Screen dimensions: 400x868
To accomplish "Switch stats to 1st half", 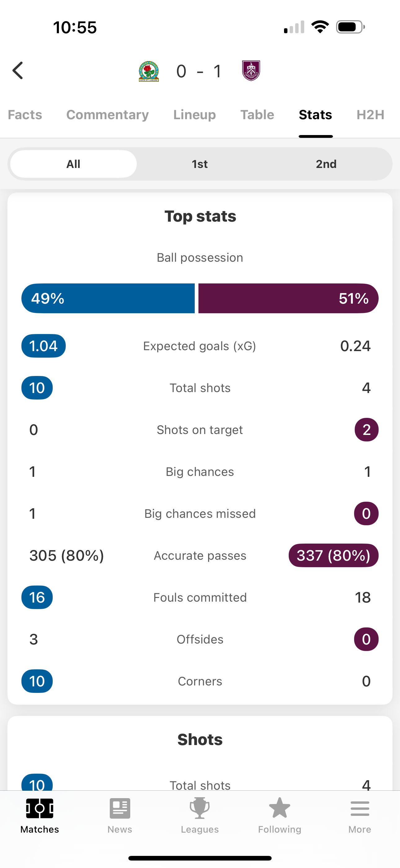I will (200, 164).
